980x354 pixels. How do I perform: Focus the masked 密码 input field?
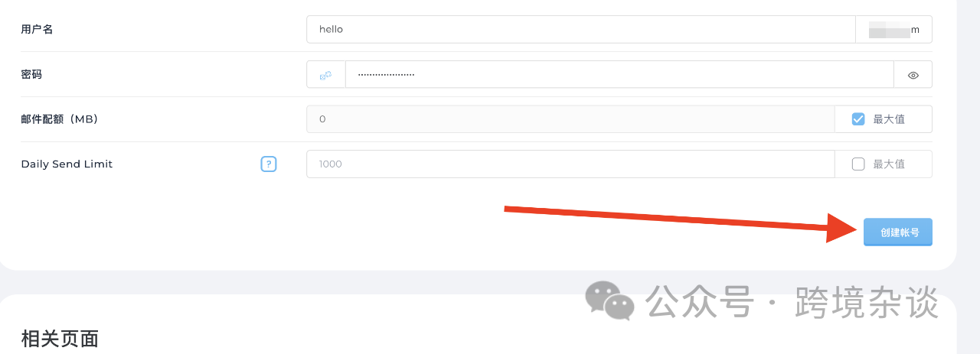click(x=619, y=75)
